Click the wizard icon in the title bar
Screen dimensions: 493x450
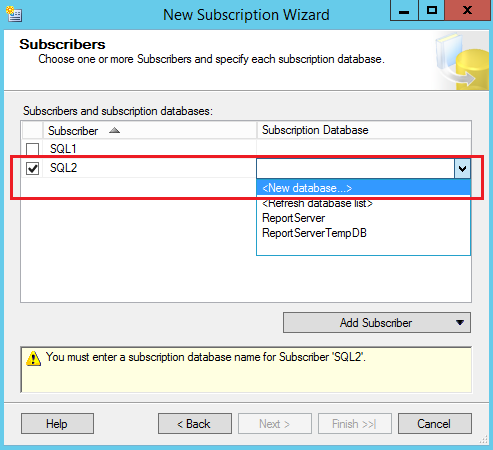click(x=14, y=14)
